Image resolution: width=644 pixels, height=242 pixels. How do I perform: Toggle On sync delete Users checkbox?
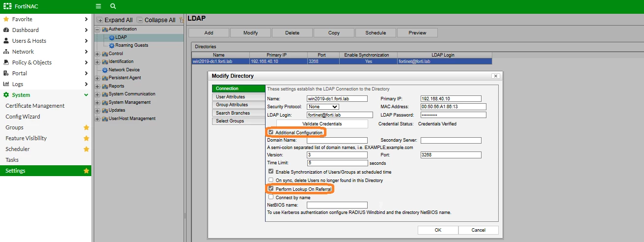(271, 181)
